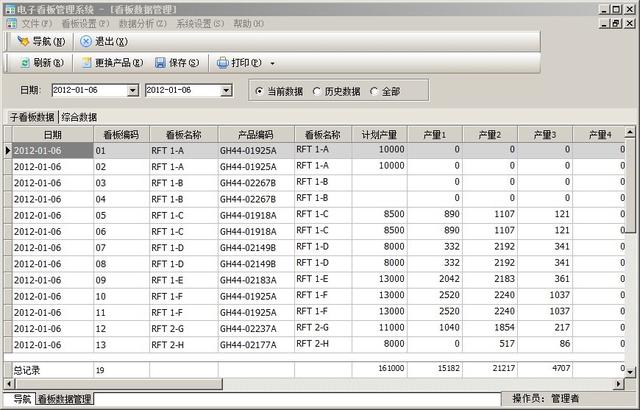Click the 保存 save disk icon
Viewport: 640px width, 410px height.
(x=160, y=63)
